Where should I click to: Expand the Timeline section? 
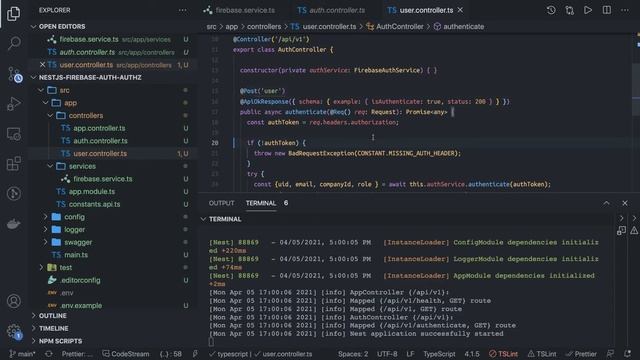[54, 329]
